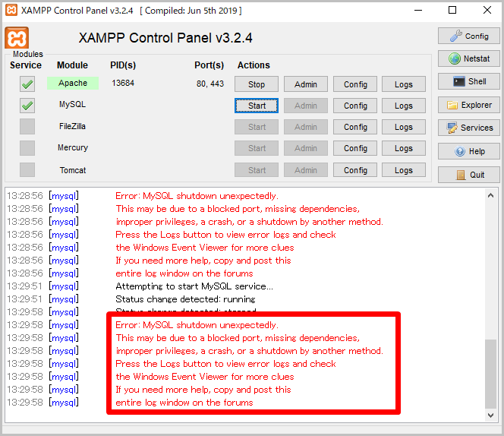This screenshot has width=504, height=436.
Task: Click Apache PID value 13684
Action: tap(123, 83)
